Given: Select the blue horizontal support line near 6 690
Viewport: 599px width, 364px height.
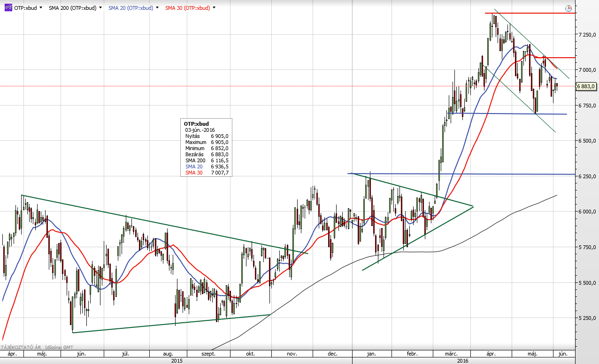Looking at the screenshot, I should [507, 114].
